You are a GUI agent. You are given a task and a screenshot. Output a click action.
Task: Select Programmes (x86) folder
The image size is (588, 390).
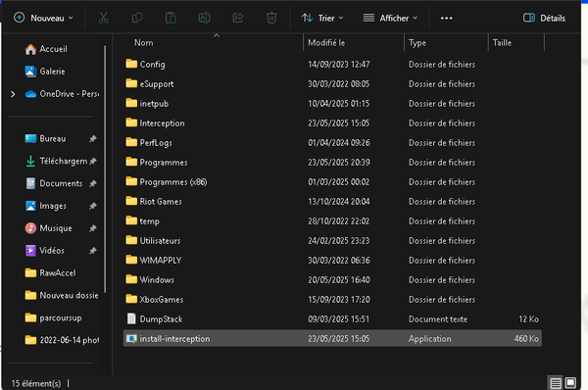[332, 182]
